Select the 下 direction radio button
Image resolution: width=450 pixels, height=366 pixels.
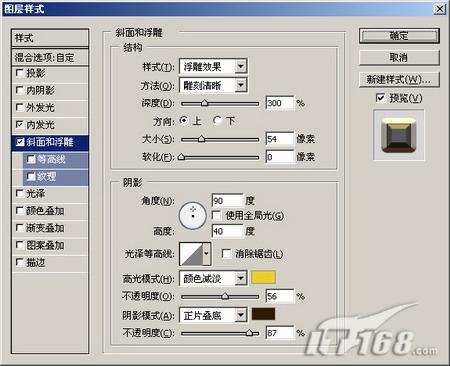point(217,120)
